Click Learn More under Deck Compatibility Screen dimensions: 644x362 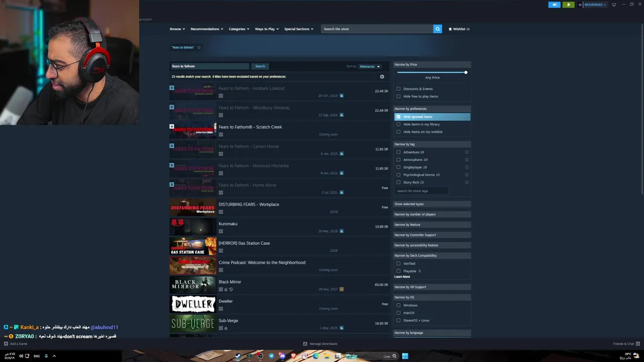[x=402, y=277]
